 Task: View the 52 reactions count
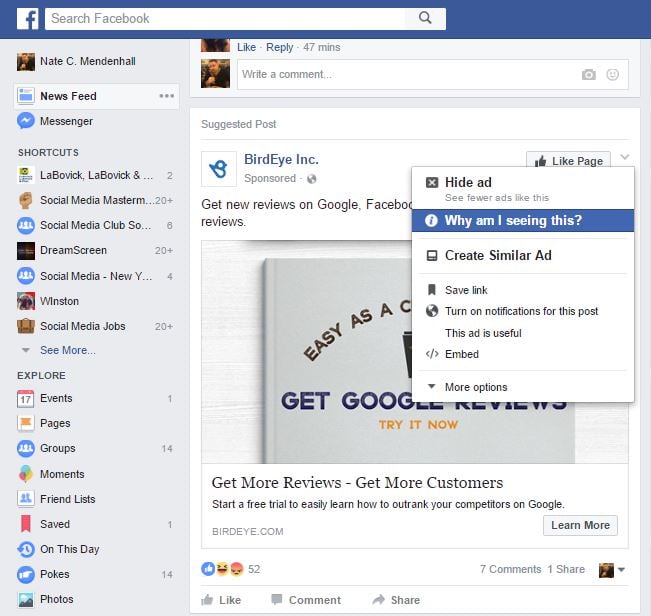[254, 569]
